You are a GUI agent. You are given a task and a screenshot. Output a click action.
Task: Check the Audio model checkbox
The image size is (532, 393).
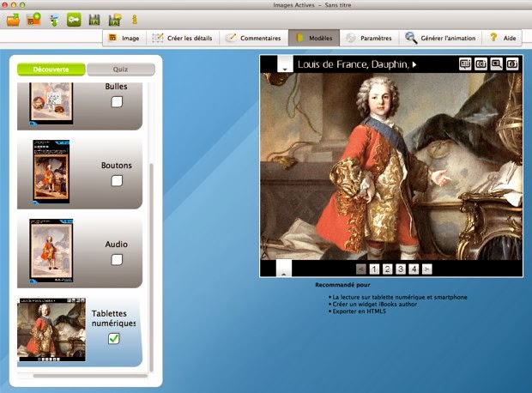click(x=117, y=260)
